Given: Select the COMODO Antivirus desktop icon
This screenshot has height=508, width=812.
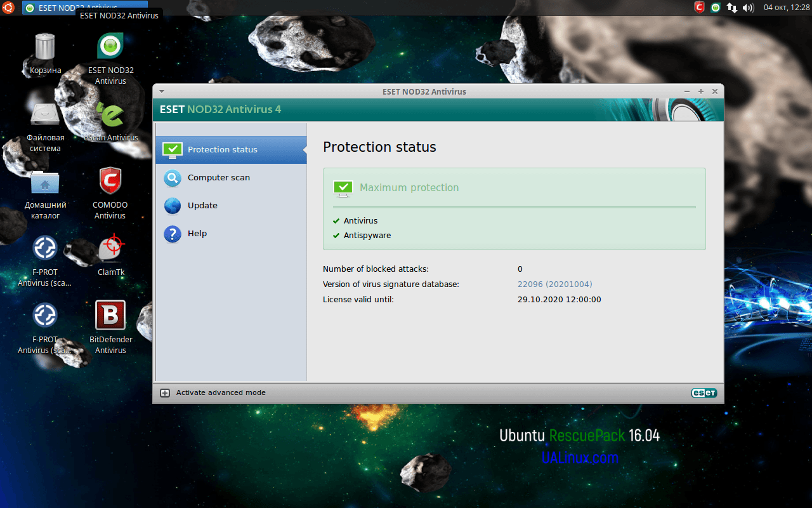Looking at the screenshot, I should (110, 194).
